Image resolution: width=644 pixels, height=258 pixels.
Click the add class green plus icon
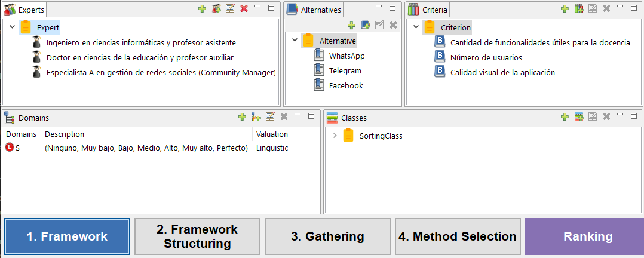565,117
